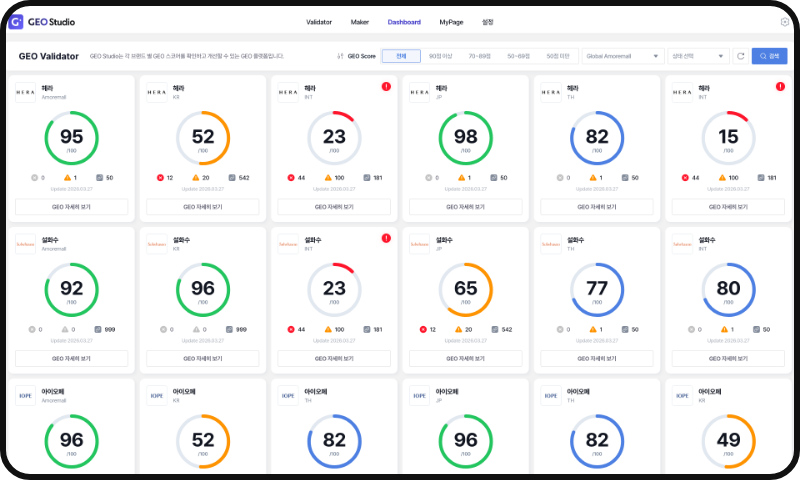Switch to the Validator menu tab
This screenshot has height=480, width=800.
(x=319, y=22)
